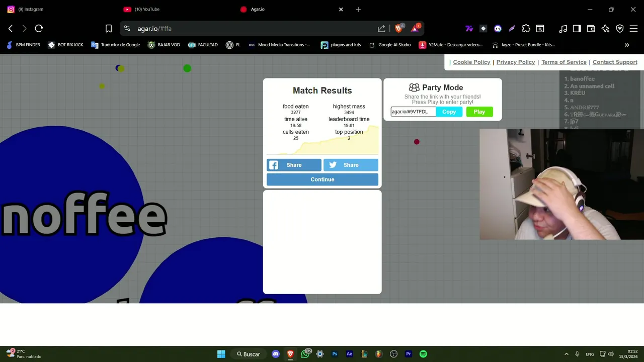
Task: Open a new browser tab
Action: coord(358,9)
